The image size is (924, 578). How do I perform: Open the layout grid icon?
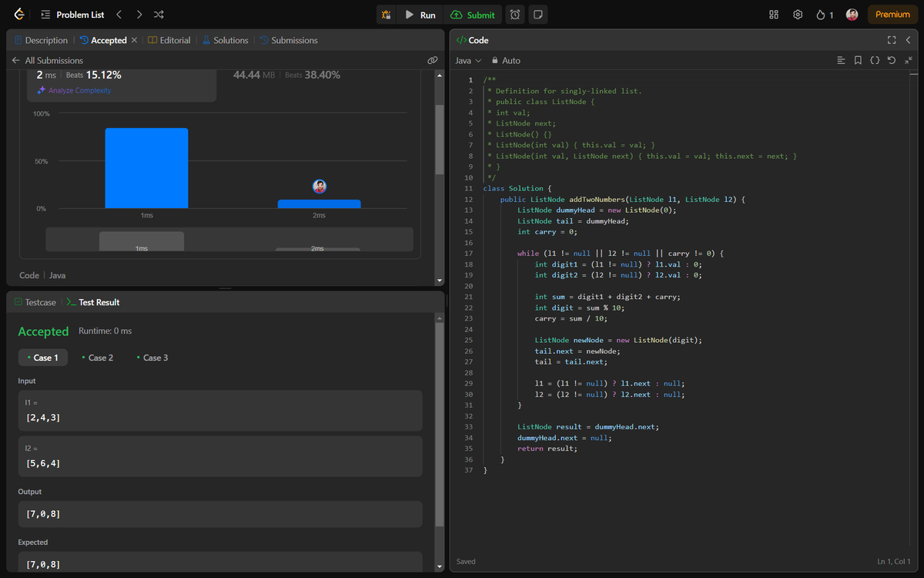tap(775, 15)
